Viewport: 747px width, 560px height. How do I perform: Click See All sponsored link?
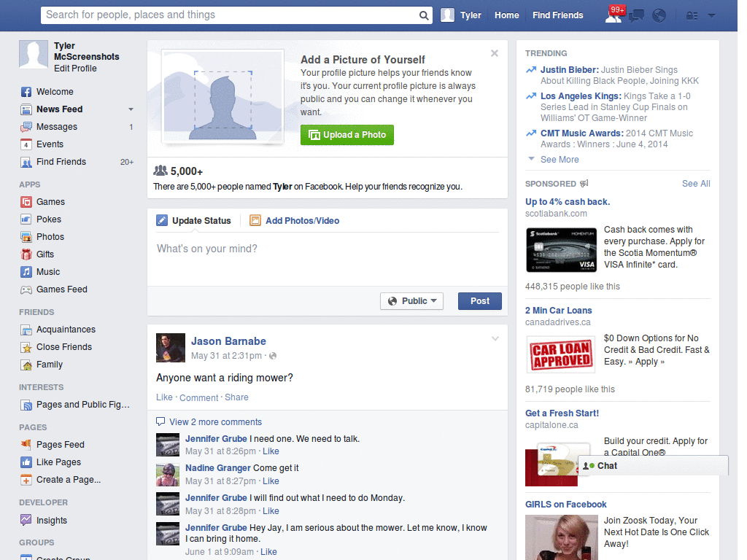point(696,184)
